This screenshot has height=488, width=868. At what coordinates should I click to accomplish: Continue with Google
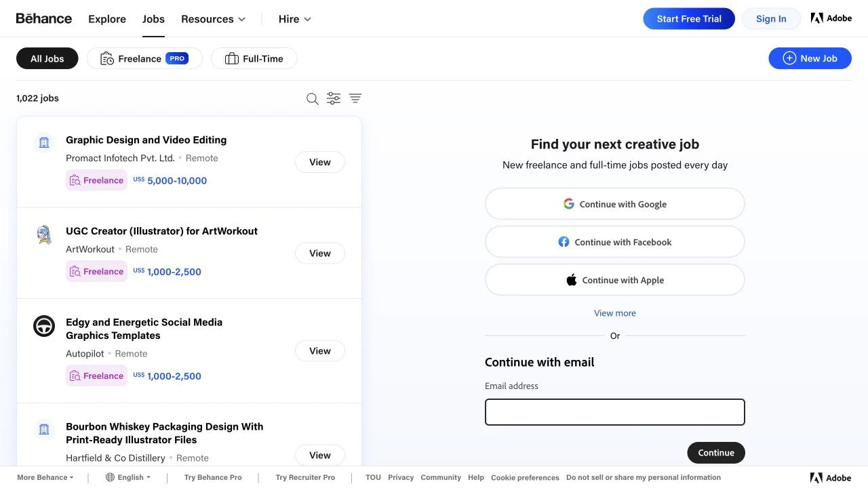click(615, 204)
